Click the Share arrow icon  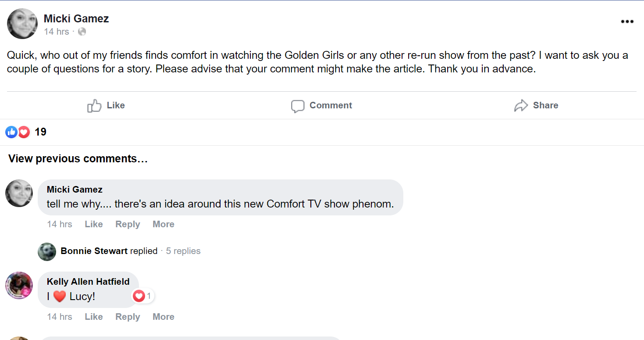point(521,106)
